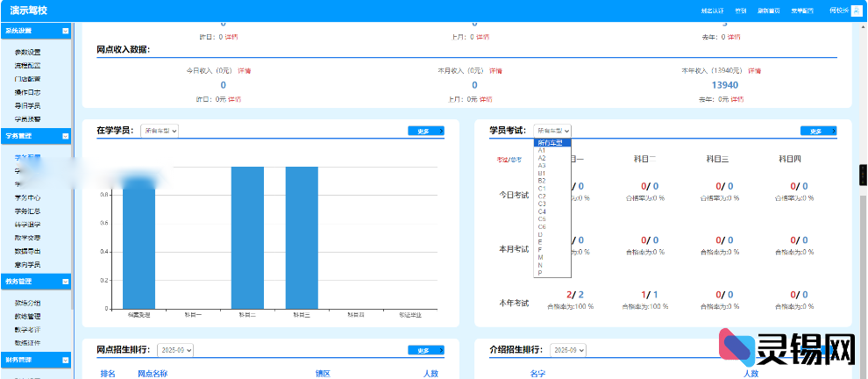Open the 网点招生排行 month dropdown
This screenshot has height=379, width=868.
[175, 350]
